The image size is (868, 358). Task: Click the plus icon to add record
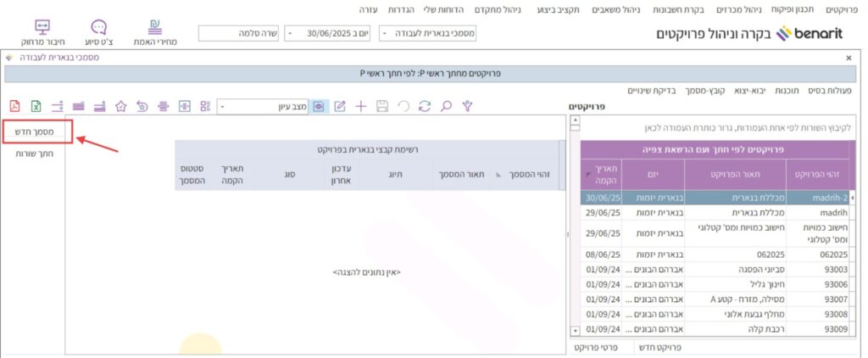pos(361,107)
